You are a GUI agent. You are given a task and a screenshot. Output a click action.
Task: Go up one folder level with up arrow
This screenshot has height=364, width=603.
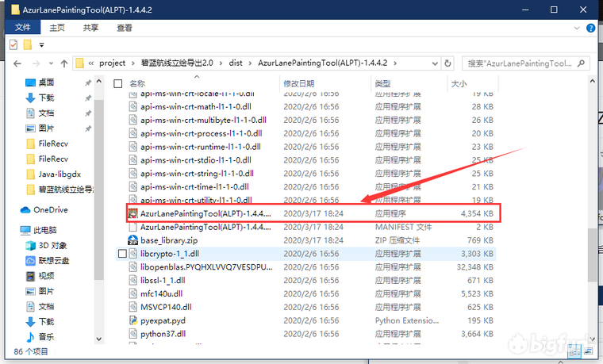pyautogui.click(x=63, y=63)
